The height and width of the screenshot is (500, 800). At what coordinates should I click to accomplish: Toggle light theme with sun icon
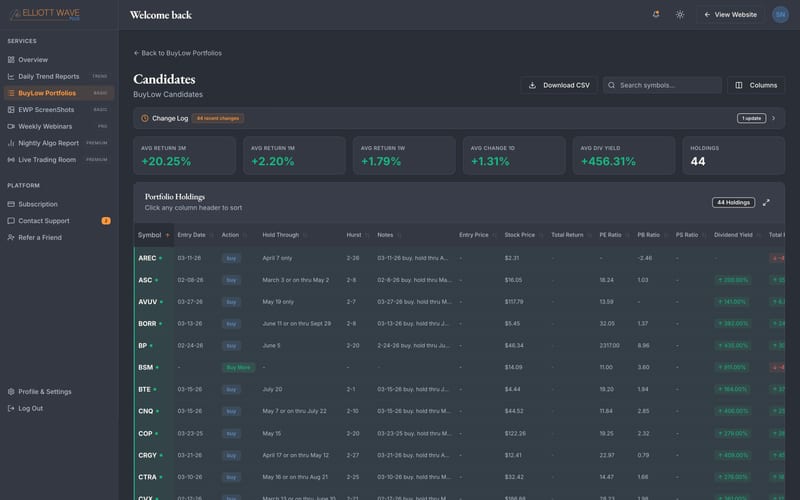(x=680, y=15)
